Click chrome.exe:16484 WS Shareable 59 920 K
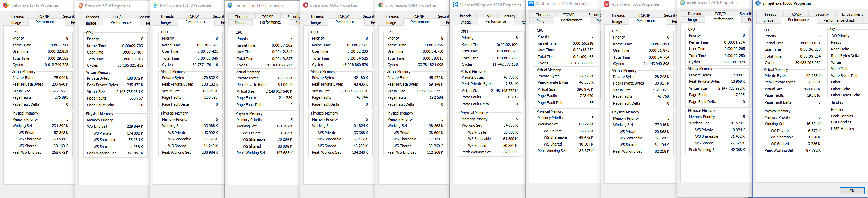868x198 pixels. pyautogui.click(x=436, y=139)
